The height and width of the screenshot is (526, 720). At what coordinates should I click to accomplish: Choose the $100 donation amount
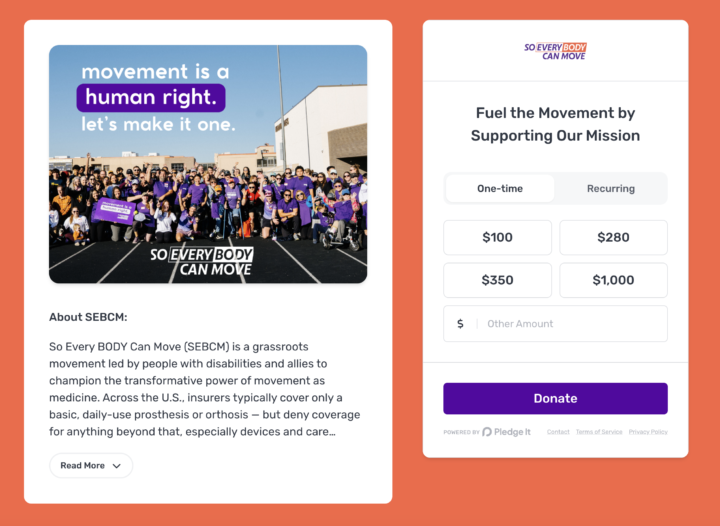coord(497,238)
